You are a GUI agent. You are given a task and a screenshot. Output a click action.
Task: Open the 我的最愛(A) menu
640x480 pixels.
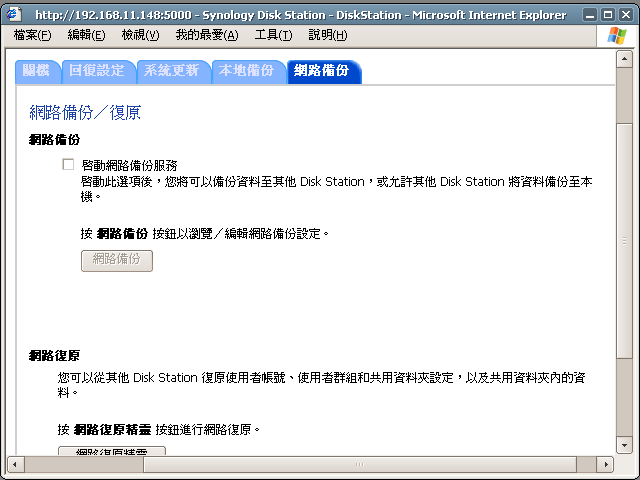click(207, 35)
